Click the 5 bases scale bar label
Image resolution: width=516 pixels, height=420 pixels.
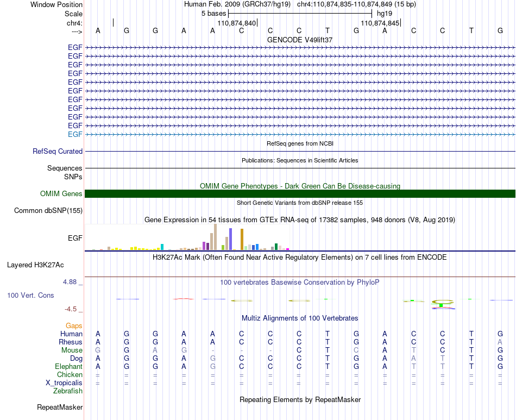[x=213, y=14]
